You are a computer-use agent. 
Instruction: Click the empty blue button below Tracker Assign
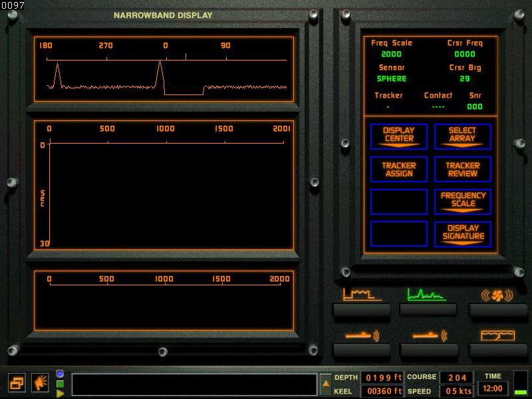pos(398,202)
